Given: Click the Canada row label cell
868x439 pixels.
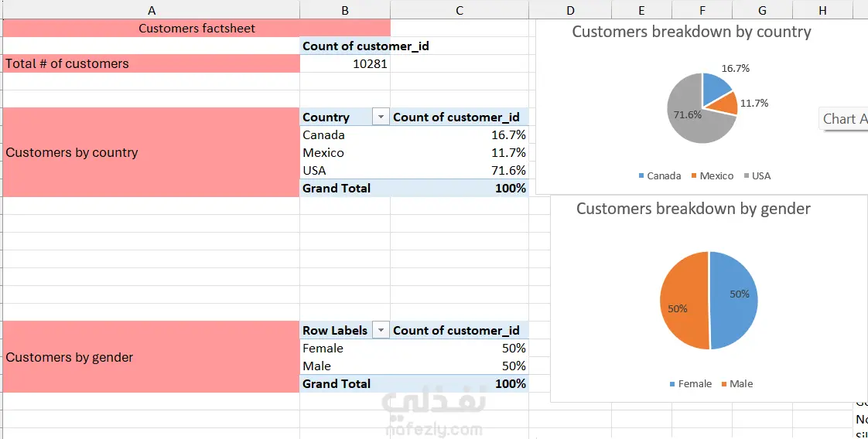Looking at the screenshot, I should (x=344, y=135).
